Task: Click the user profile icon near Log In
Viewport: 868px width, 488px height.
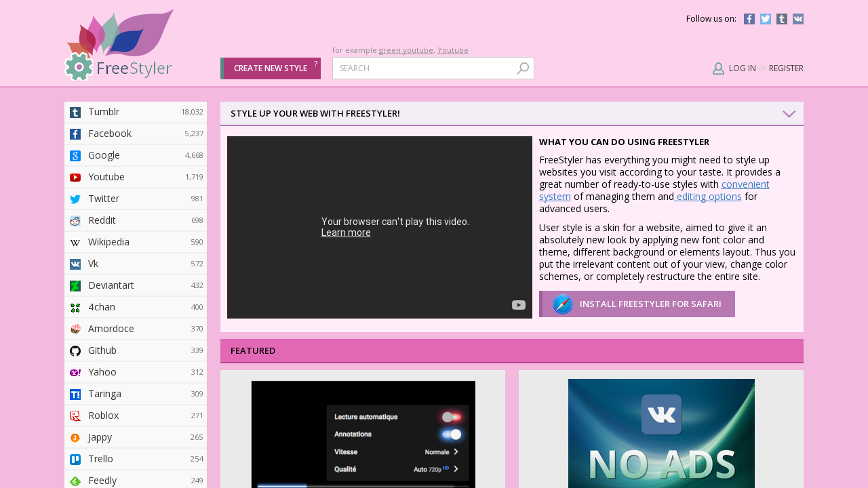Action: (719, 68)
